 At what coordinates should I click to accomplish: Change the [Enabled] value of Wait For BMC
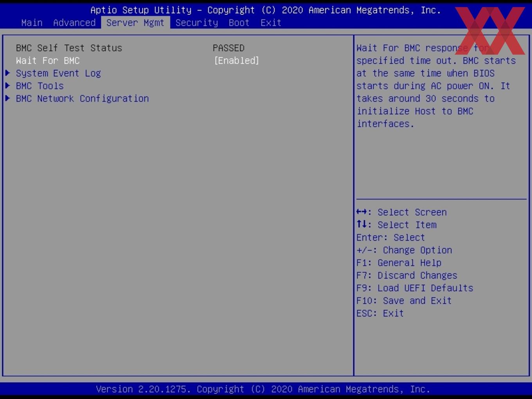click(237, 61)
